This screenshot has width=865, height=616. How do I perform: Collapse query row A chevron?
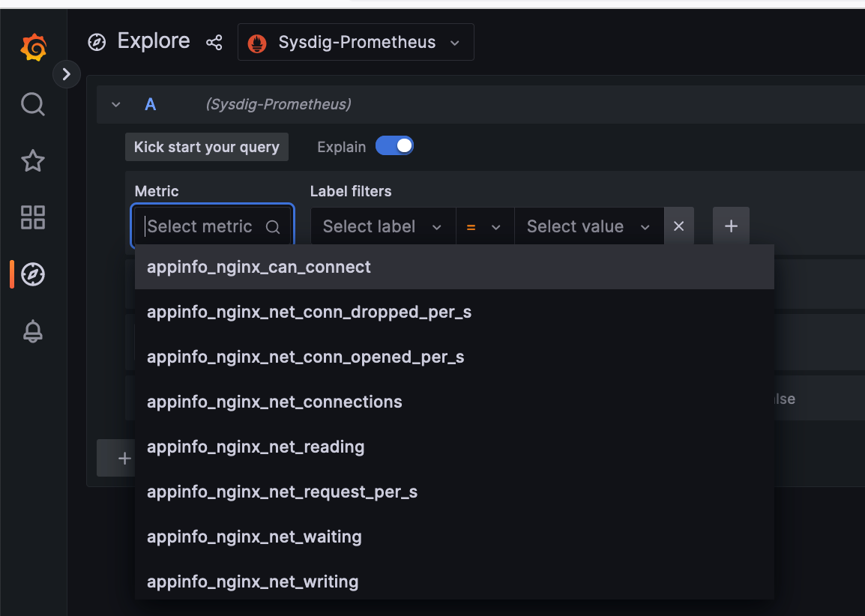click(116, 104)
